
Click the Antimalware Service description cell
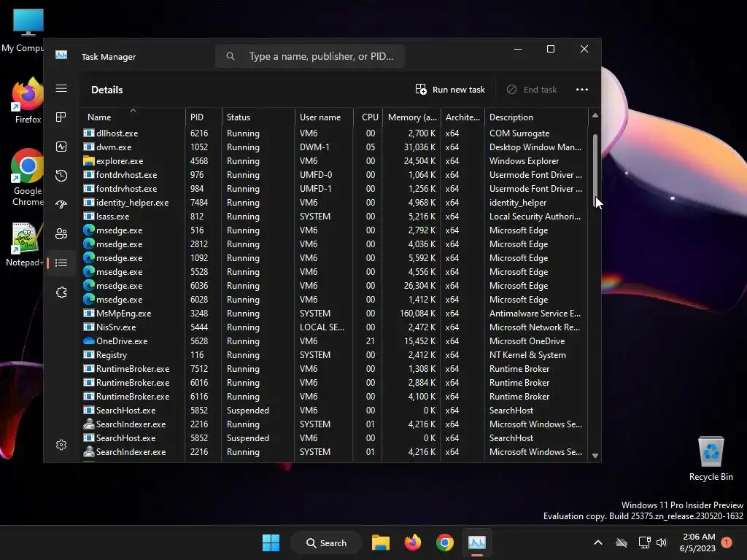[x=535, y=314]
